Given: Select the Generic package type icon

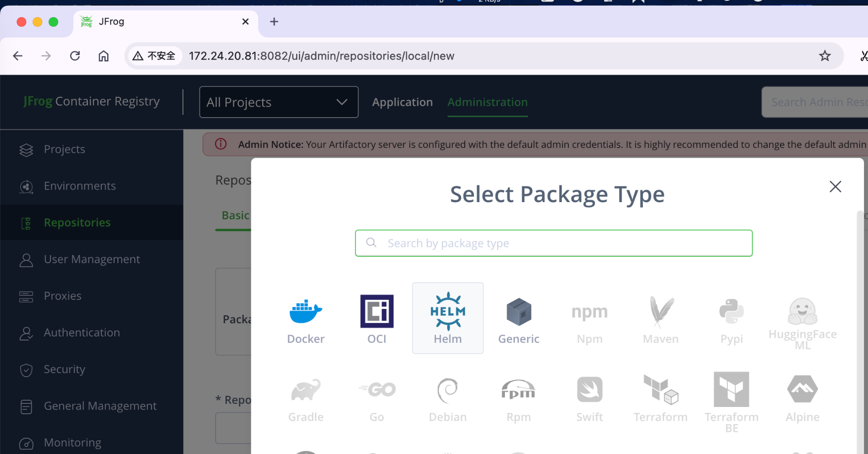Looking at the screenshot, I should (519, 312).
